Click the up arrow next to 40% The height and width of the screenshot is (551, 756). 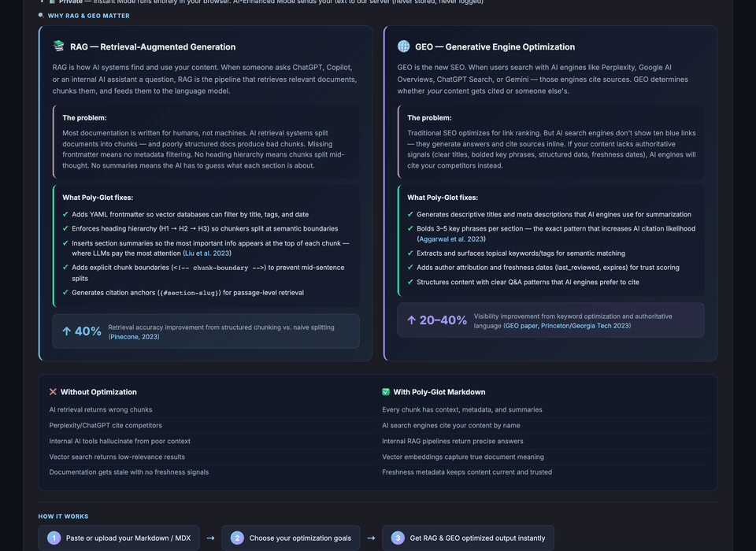66,331
